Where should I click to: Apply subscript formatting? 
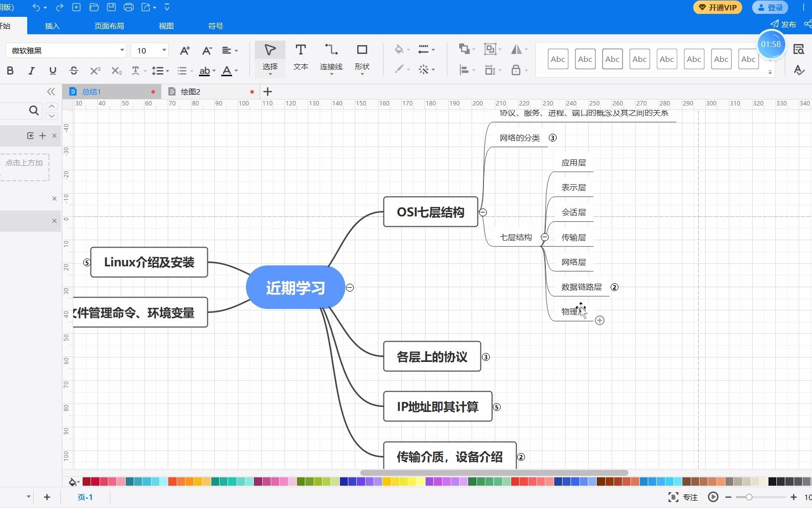[116, 71]
